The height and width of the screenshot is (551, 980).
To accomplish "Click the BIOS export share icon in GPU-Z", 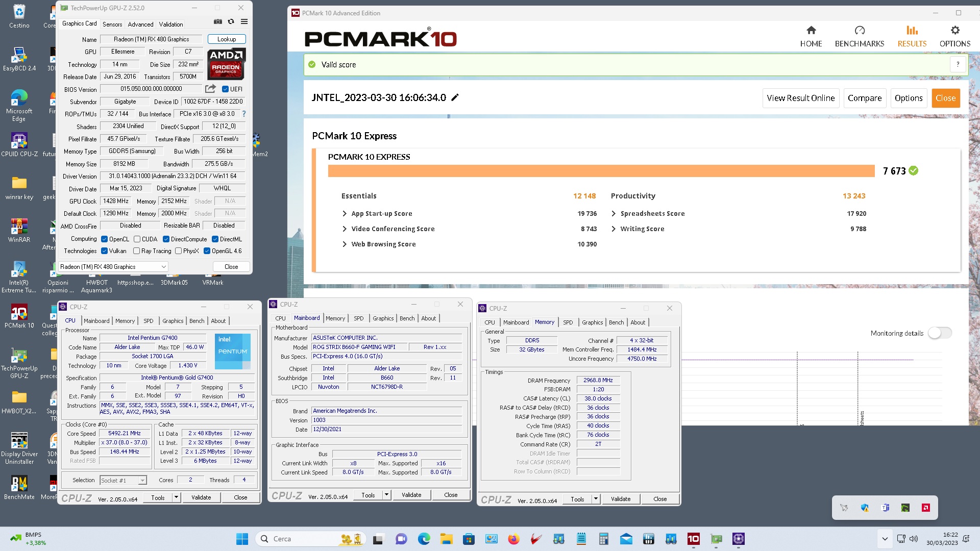I will click(210, 89).
